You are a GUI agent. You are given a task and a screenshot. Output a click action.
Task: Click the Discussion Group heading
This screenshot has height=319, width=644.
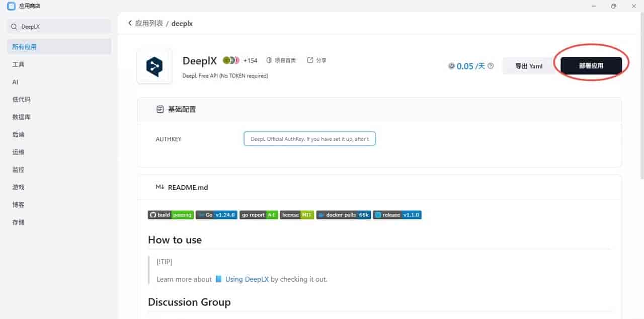[189, 302]
